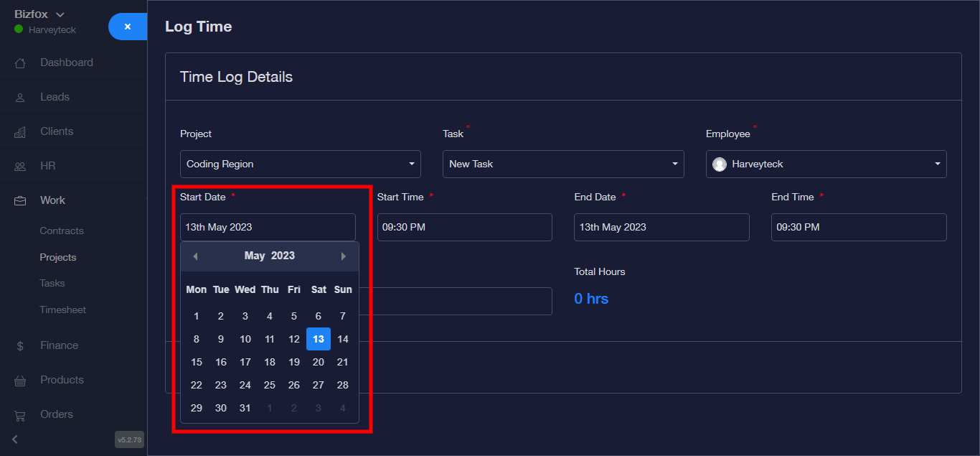Click the Start Time input field
The height and width of the screenshot is (456, 980).
464,227
